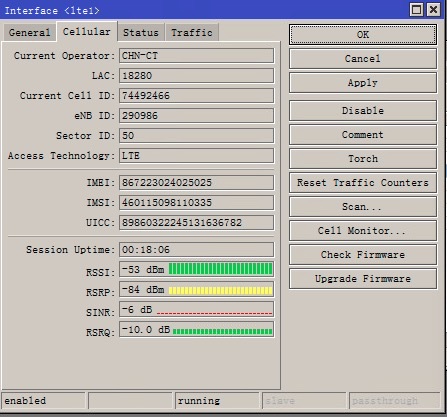Select the IMEI value 867223024025025

coord(197,183)
